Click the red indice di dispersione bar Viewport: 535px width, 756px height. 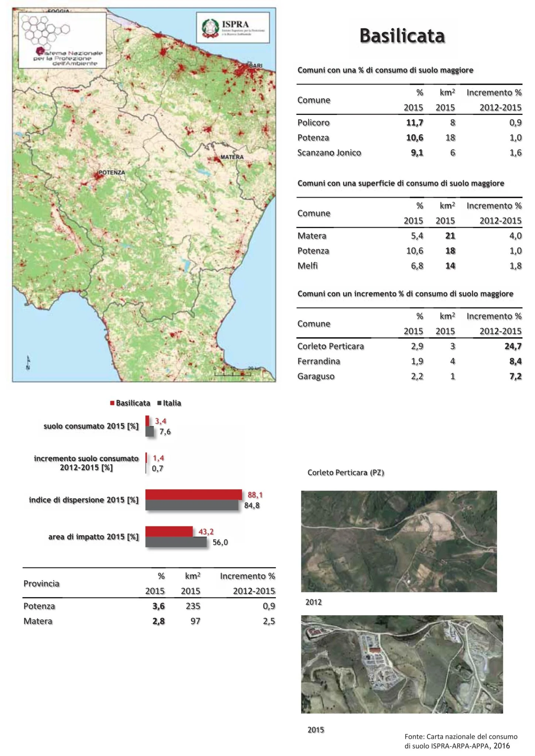(194, 495)
